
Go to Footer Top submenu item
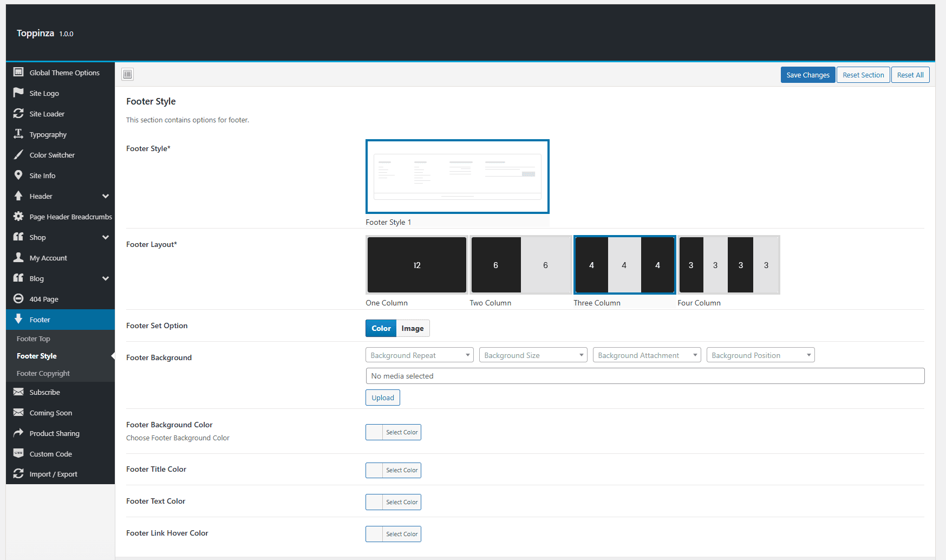(34, 338)
